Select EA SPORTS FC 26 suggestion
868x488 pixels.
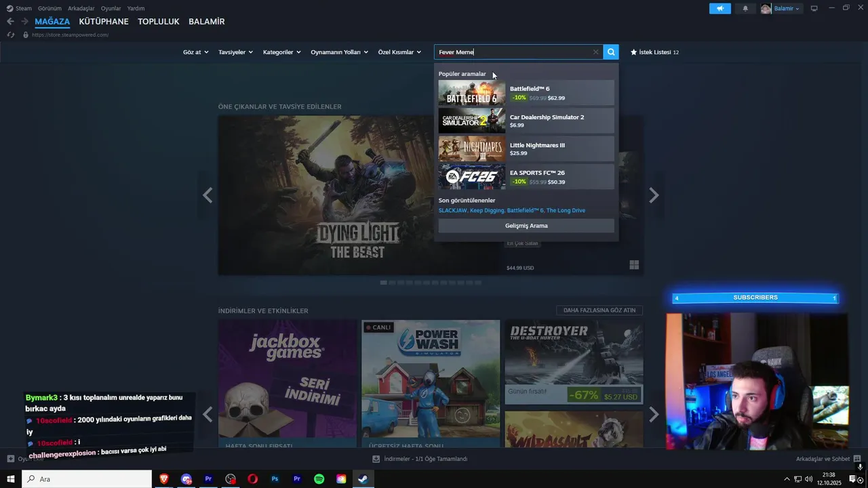tap(526, 177)
